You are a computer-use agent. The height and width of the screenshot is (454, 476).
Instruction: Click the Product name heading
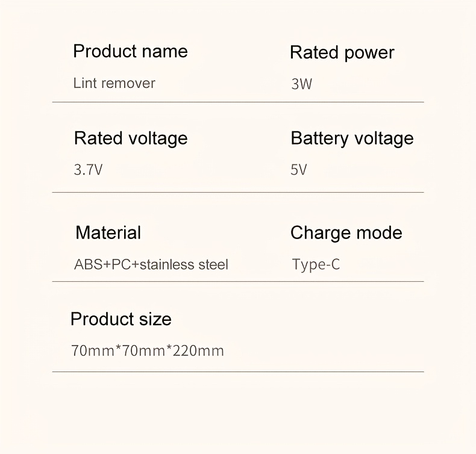(130, 51)
